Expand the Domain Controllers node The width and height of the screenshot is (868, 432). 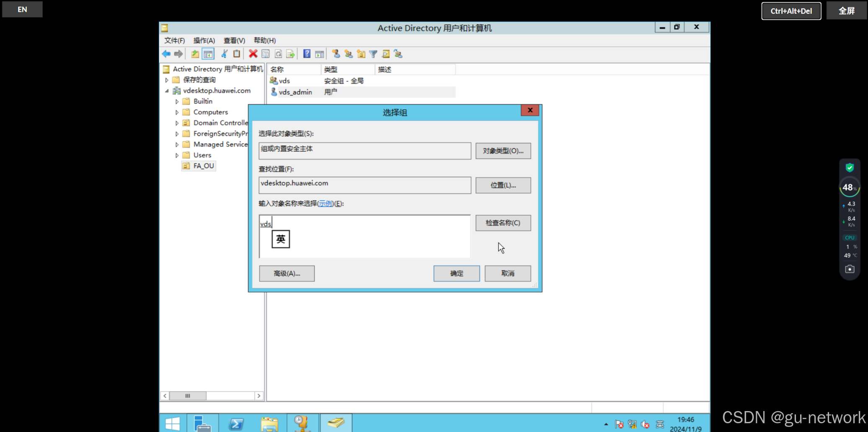pyautogui.click(x=177, y=123)
